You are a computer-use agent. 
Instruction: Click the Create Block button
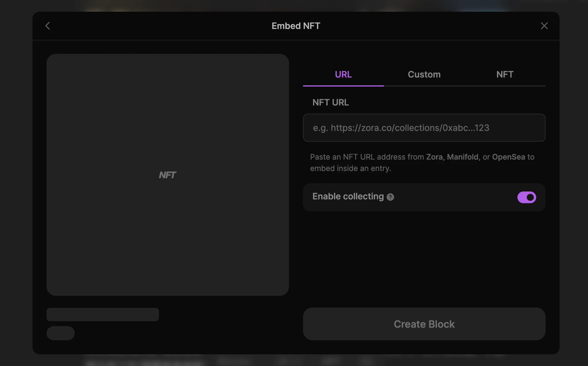[x=424, y=324]
